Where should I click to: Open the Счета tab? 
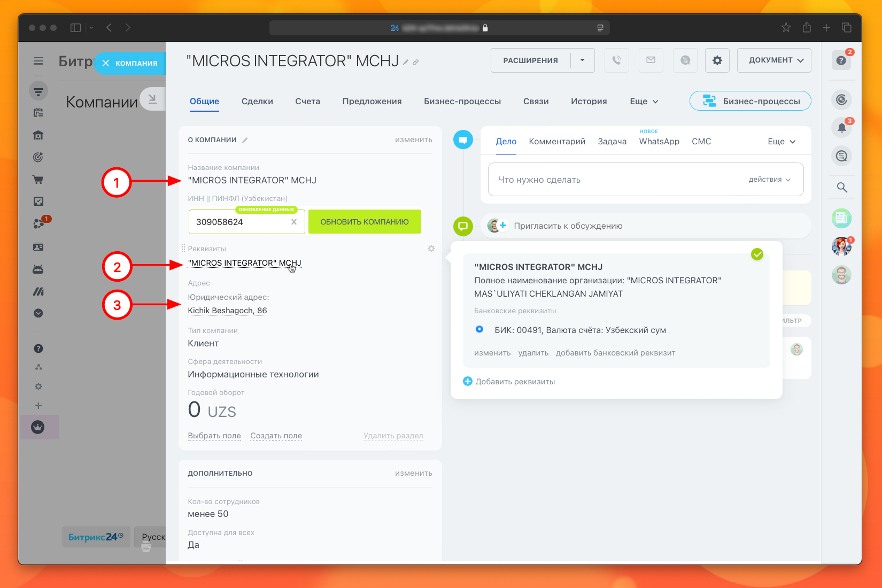(x=308, y=102)
